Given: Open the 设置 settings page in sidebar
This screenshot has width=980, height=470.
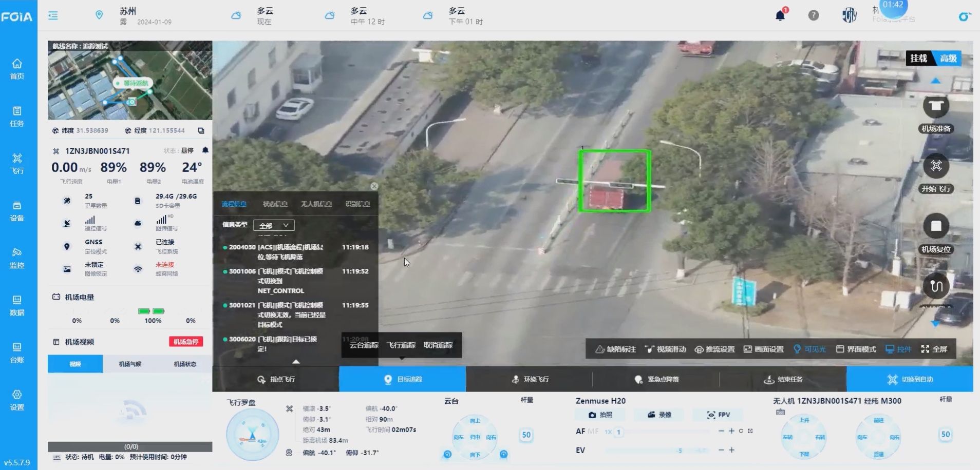Looking at the screenshot, I should [17, 400].
